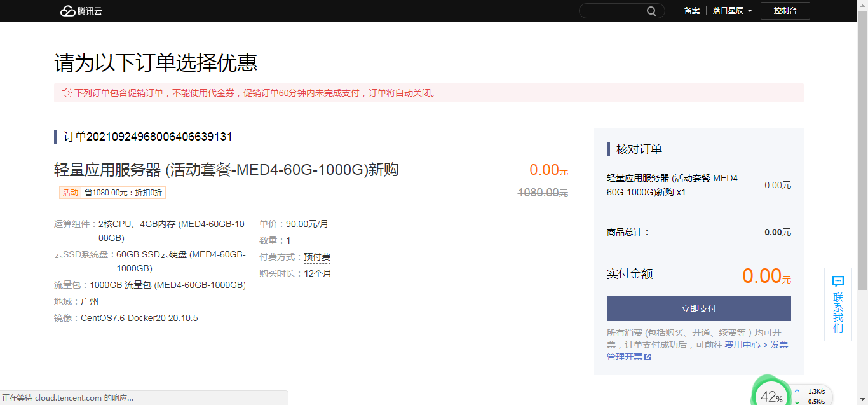
Task: Click the 流量包 1000GB line
Action: 150,285
